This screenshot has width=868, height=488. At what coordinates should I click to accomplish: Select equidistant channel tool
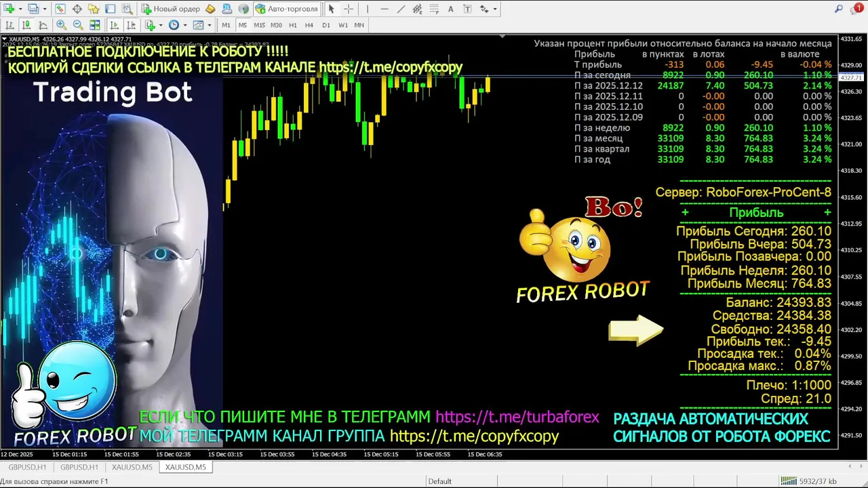pos(417,9)
